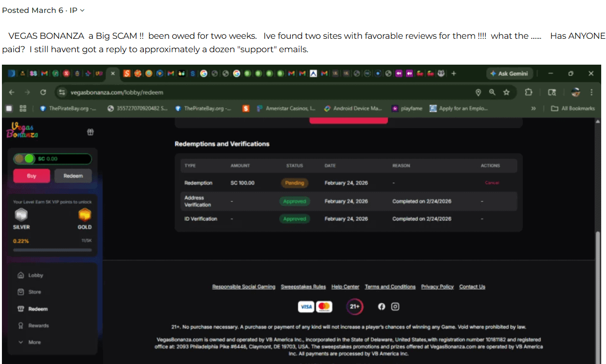Toggle the SC currency switch
Viewport: 606px width, 364px height.
(x=26, y=159)
